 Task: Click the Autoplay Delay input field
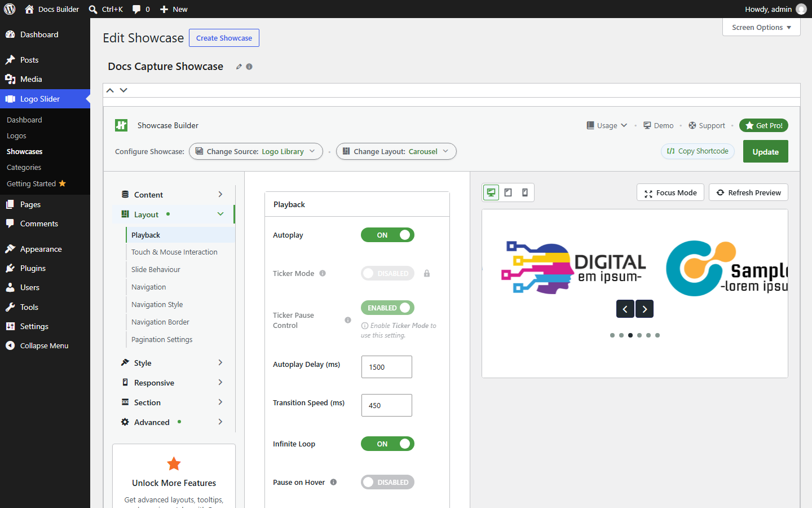[387, 367]
